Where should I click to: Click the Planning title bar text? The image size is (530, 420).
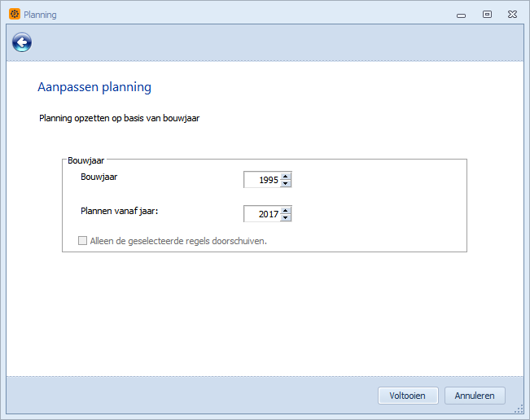click(x=40, y=15)
